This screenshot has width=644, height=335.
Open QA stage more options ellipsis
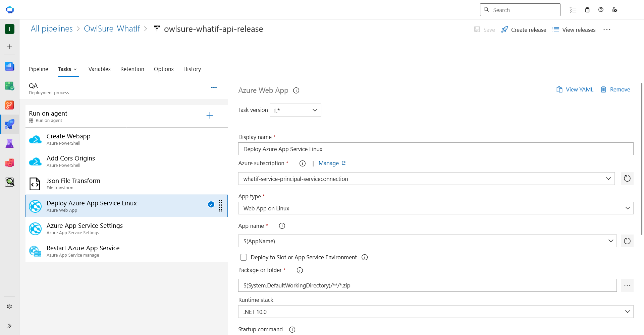tap(214, 87)
